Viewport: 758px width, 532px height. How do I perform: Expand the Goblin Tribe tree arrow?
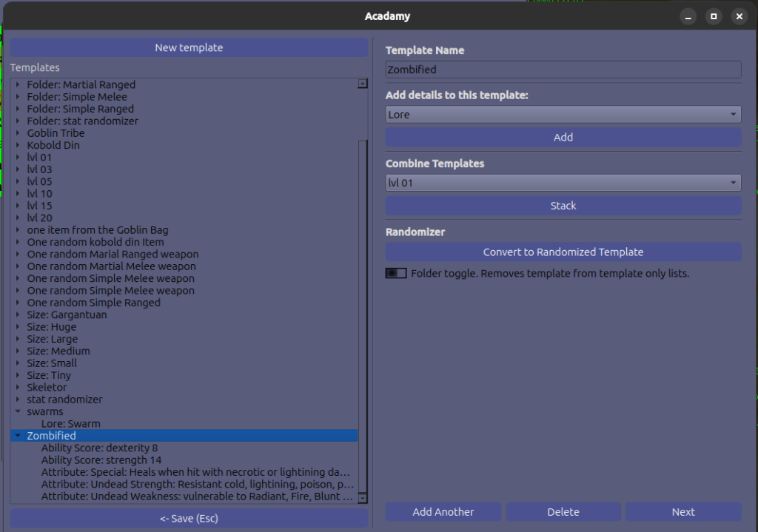[18, 133]
